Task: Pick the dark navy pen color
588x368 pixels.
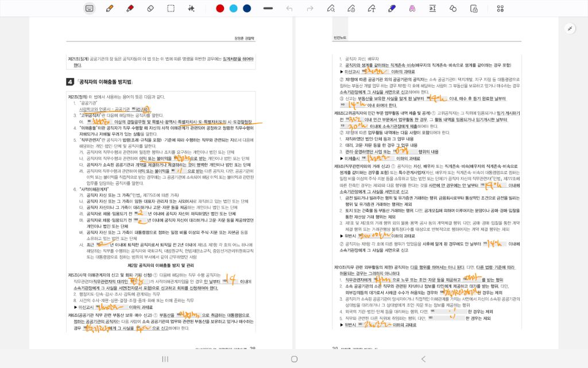Action: [247, 8]
